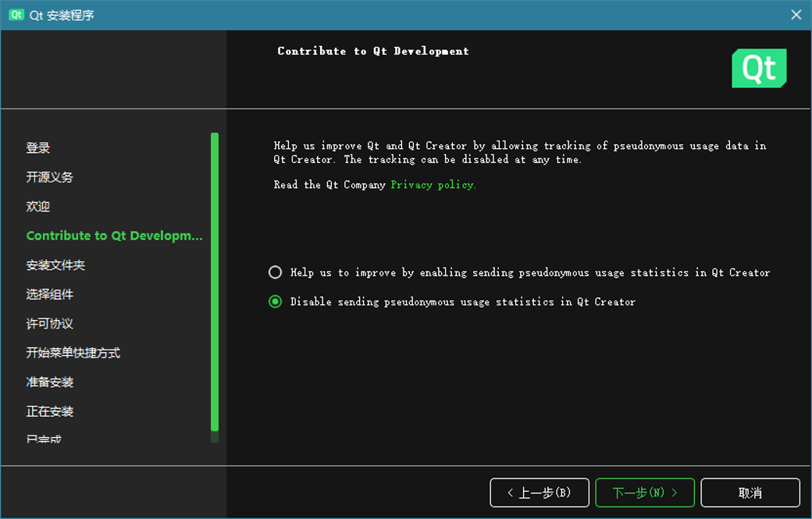Close the Qt installer window
This screenshot has height=519, width=812.
796,15
